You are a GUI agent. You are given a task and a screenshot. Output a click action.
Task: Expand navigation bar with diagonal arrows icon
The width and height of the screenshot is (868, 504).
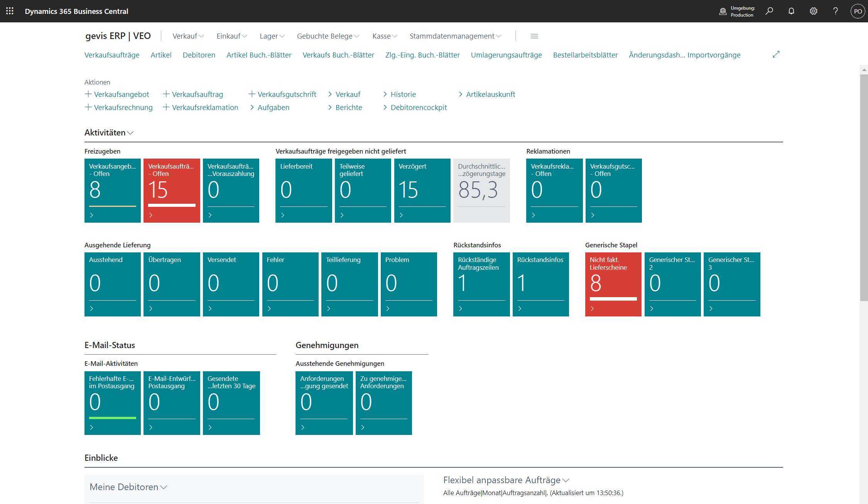click(776, 54)
